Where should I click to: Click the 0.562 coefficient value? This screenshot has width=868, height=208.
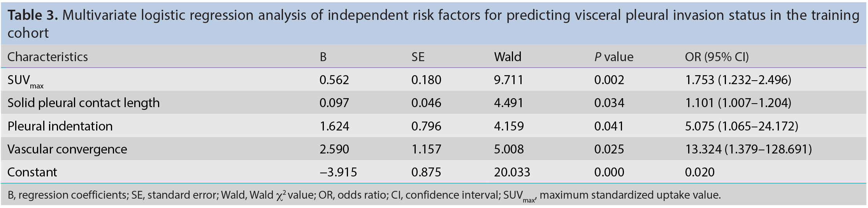(334, 80)
